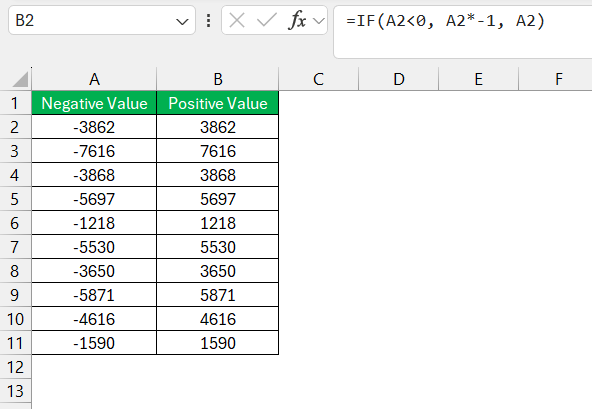
Task: Open the Name Box dropdown arrow
Action: point(182,22)
